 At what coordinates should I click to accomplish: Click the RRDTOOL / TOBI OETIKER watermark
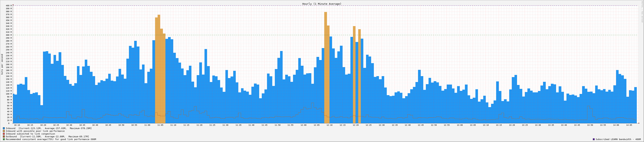coord(642,12)
